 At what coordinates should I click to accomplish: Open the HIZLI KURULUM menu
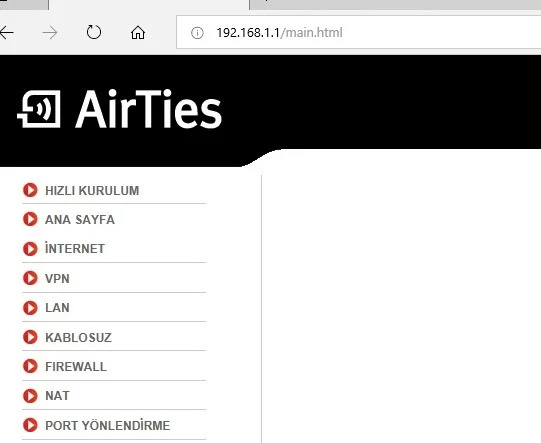92,190
